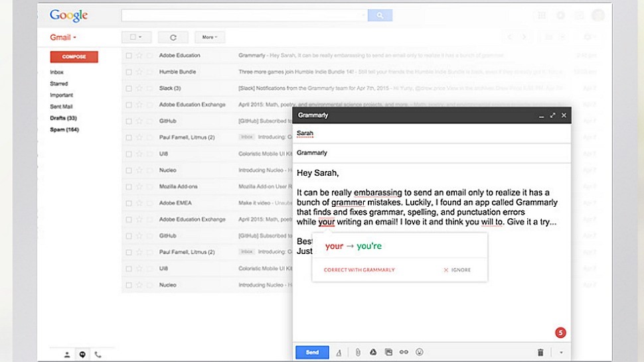Go to older messages arrow
644x362 pixels.
(524, 37)
